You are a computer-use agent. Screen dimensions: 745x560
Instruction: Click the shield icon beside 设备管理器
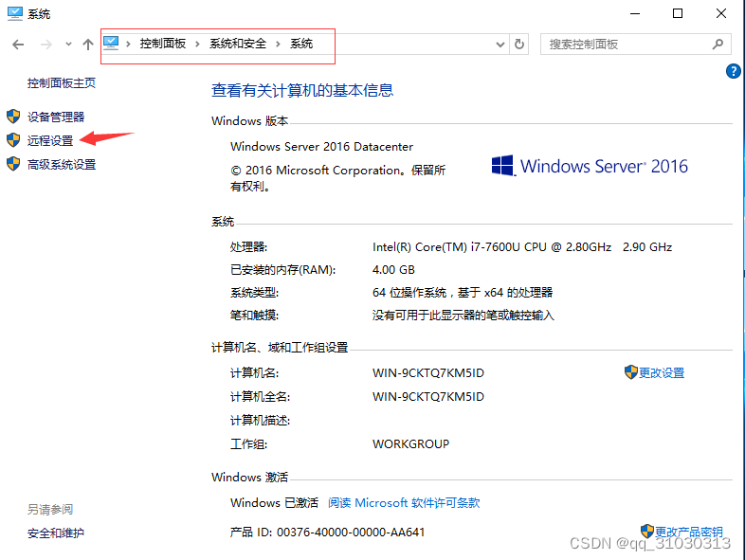tap(13, 117)
